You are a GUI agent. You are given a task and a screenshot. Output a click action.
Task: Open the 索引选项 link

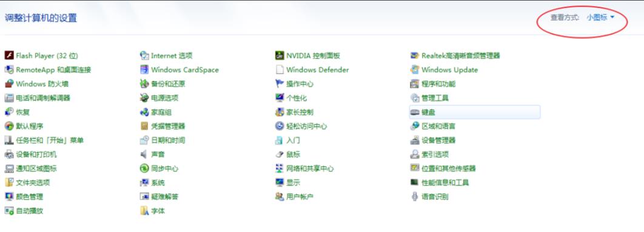435,154
